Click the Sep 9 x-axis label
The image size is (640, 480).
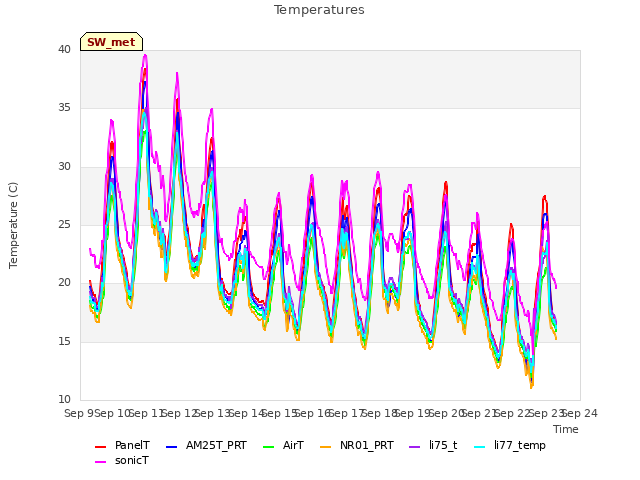(x=79, y=413)
